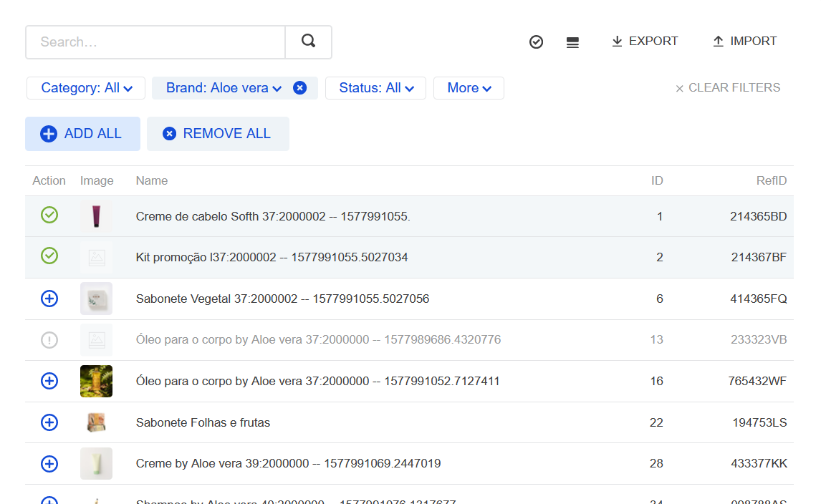Open the Status: All dropdown

click(375, 87)
